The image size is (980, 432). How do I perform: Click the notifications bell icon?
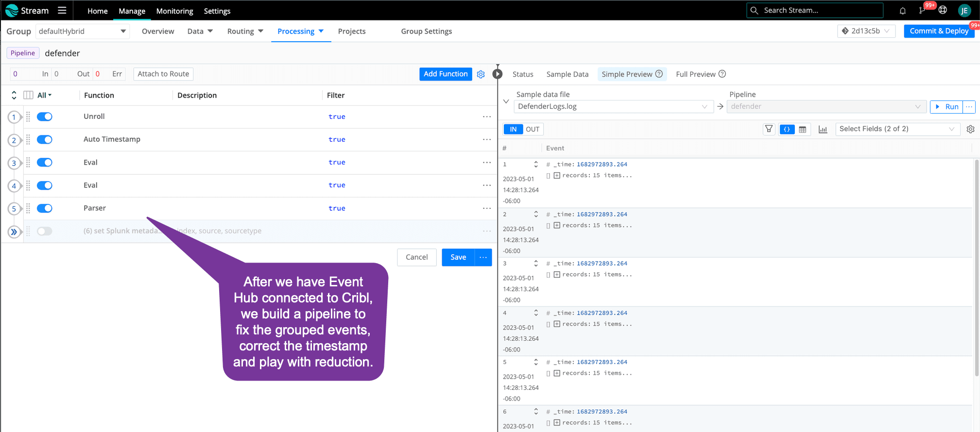pos(902,11)
